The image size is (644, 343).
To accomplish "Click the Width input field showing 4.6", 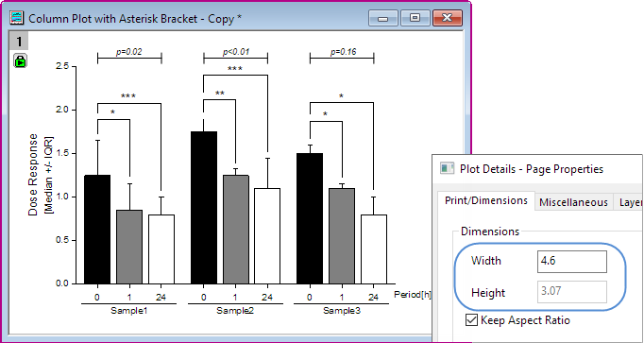I will [571, 261].
